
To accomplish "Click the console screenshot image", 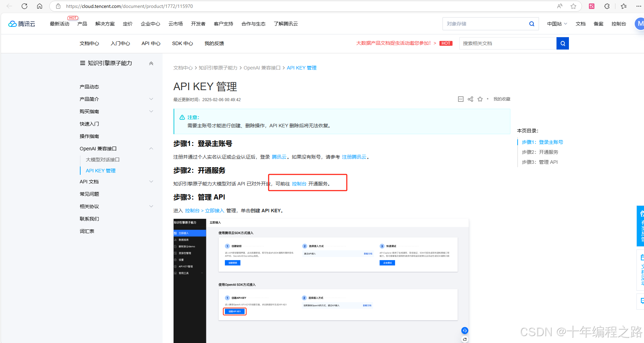I will coord(321,281).
